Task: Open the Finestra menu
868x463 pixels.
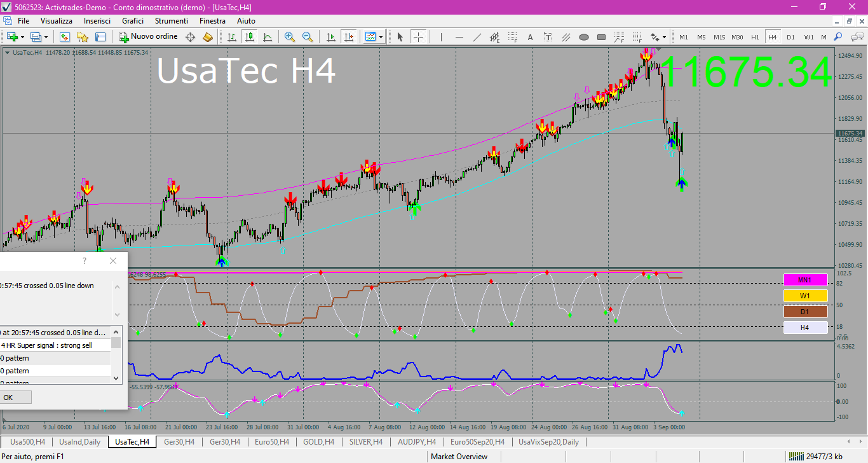Action: pyautogui.click(x=212, y=21)
